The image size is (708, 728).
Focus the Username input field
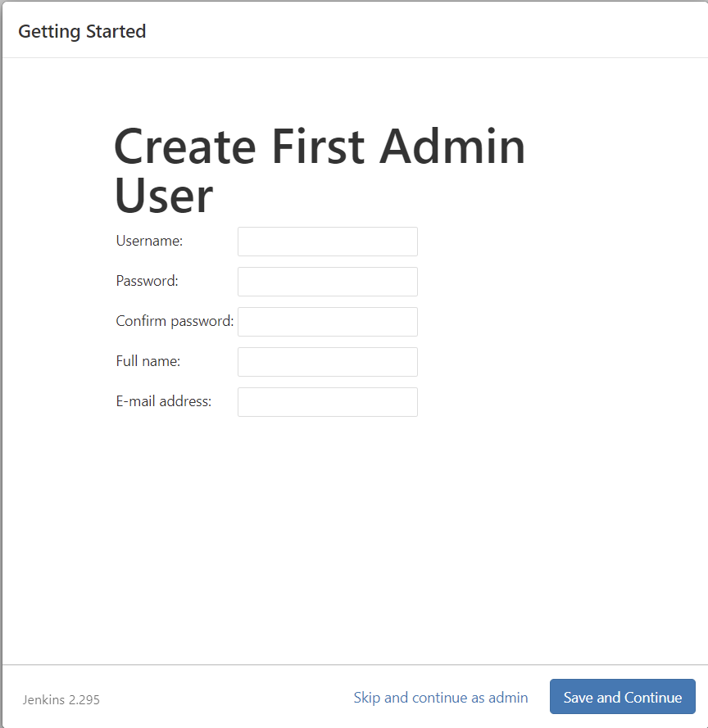(x=328, y=242)
